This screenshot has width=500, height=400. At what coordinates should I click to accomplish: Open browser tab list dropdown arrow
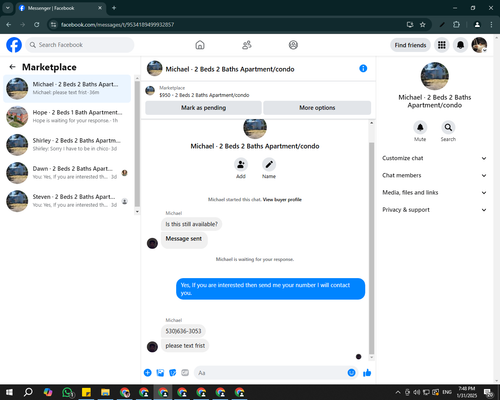point(7,8)
